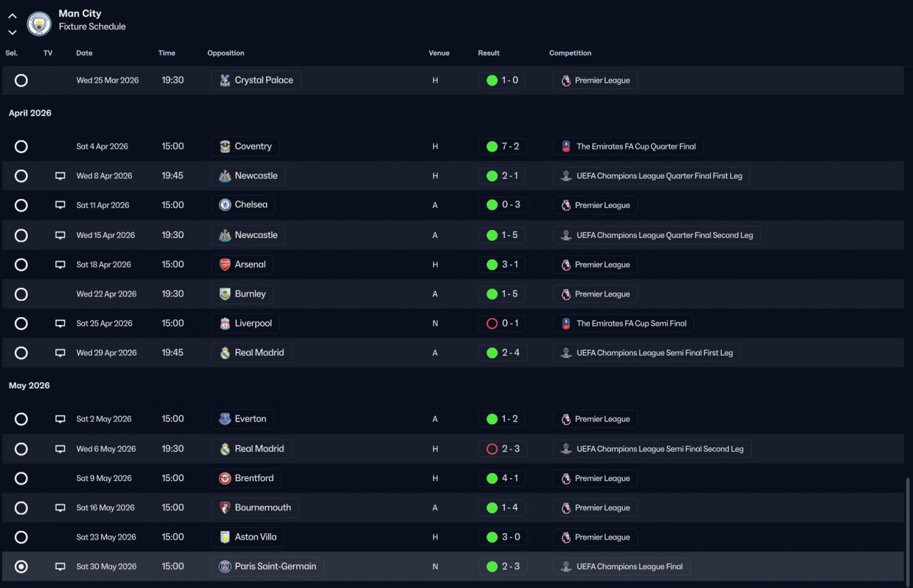Click the down chevron next to Man City
The image size is (913, 588).
pos(12,32)
